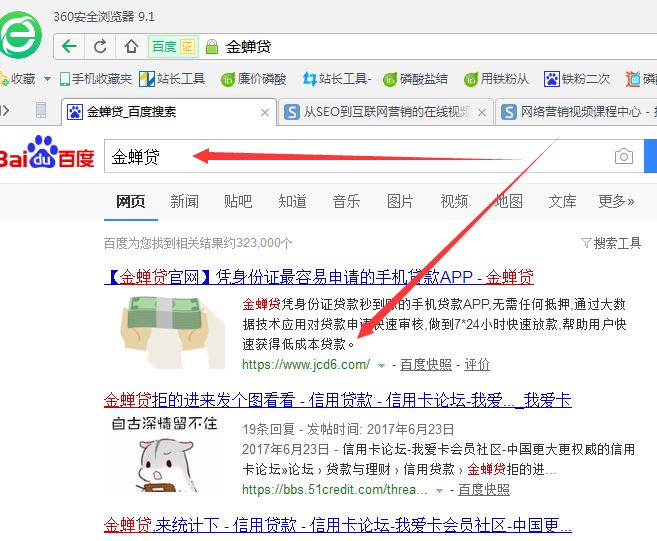Reload the page with the refresh icon

pyautogui.click(x=100, y=46)
